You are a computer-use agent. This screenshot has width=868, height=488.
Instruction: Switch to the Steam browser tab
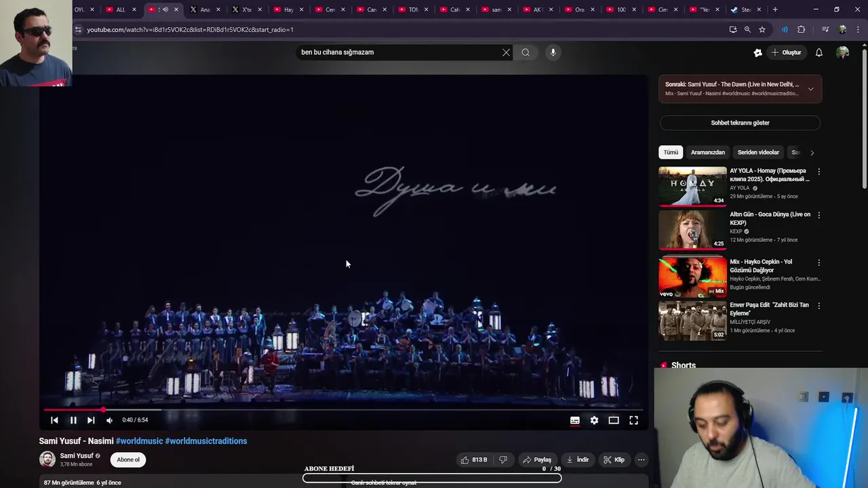[x=746, y=9]
